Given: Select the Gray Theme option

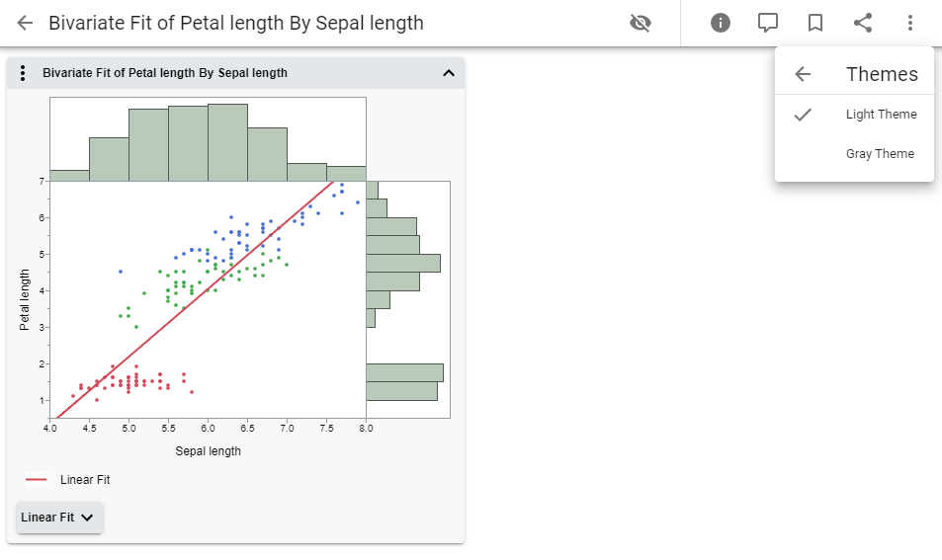Looking at the screenshot, I should (x=880, y=154).
